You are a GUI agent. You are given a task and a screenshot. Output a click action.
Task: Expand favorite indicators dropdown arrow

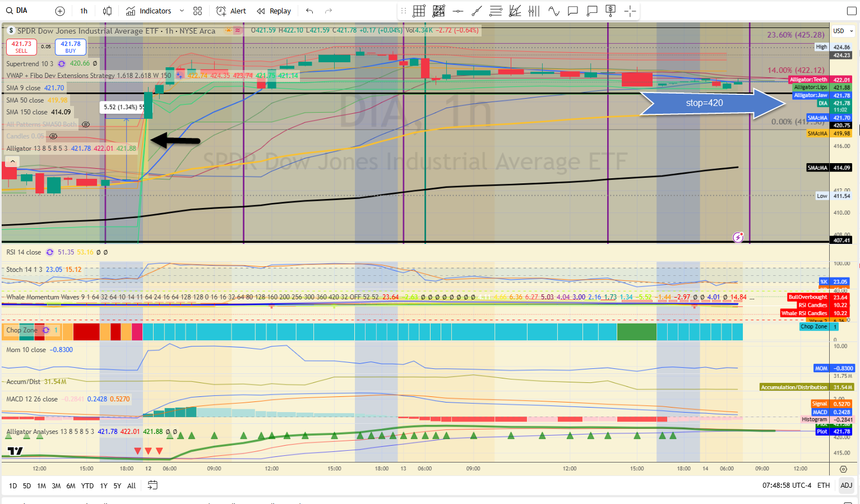pyautogui.click(x=182, y=11)
